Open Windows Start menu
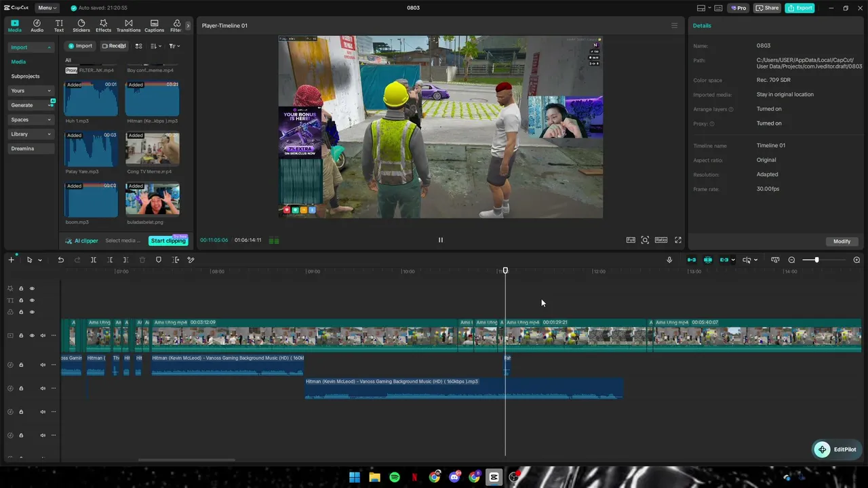 click(x=355, y=477)
